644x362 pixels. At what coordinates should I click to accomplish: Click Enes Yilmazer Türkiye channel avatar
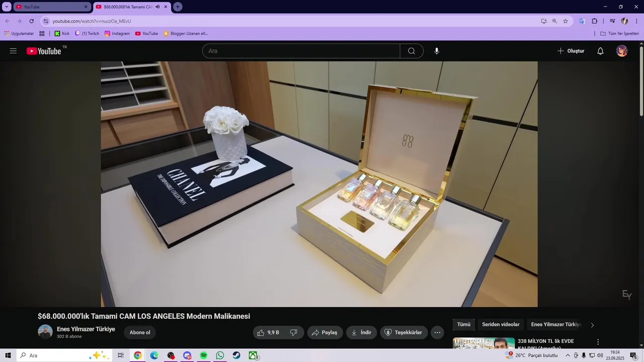pyautogui.click(x=45, y=332)
